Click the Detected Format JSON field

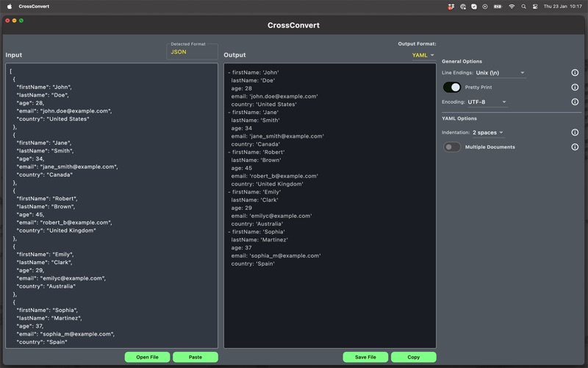tap(192, 52)
